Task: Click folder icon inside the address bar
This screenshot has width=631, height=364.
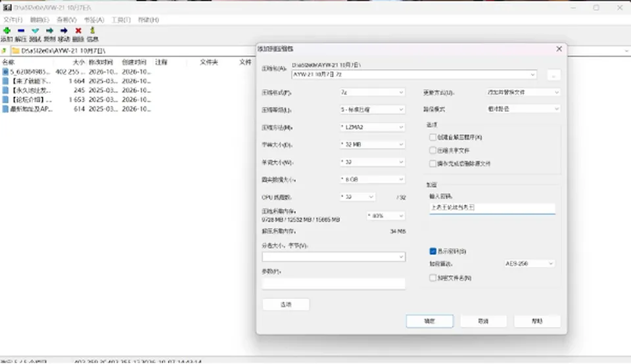Action: [x=16, y=51]
